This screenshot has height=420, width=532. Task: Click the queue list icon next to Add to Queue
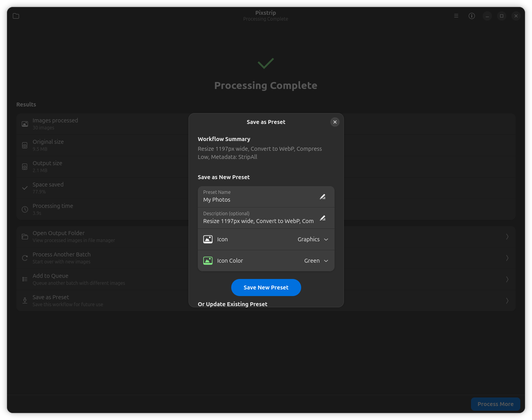[x=24, y=279]
